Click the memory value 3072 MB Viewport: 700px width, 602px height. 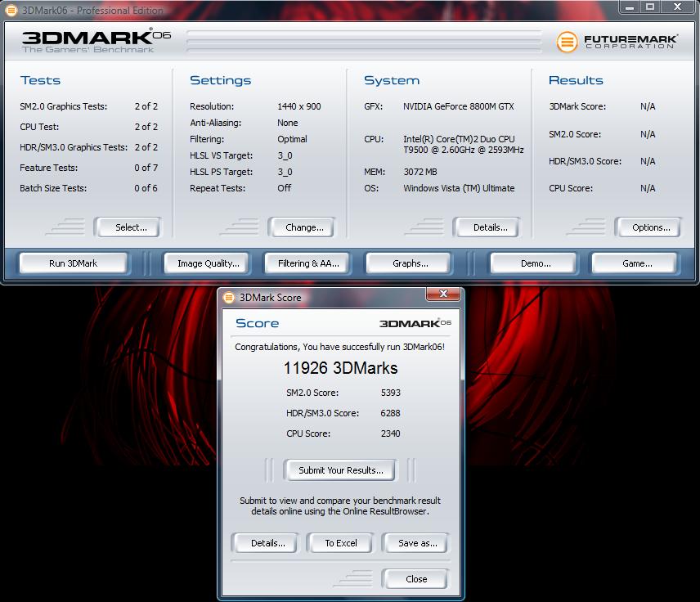click(420, 172)
